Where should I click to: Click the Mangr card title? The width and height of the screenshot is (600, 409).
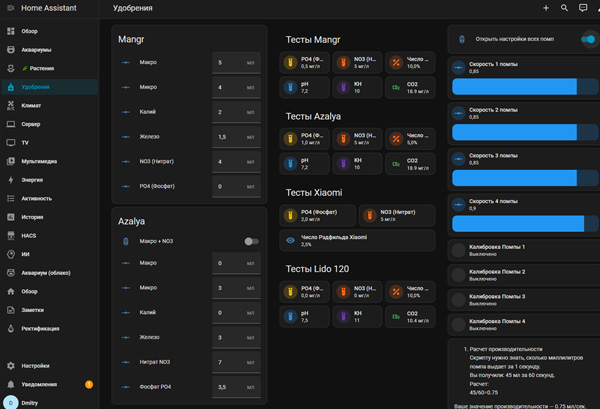(131, 39)
